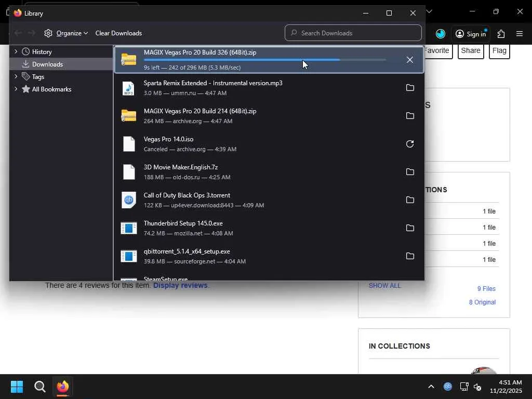
Task: Select MAGIX Vegas Pro 20 Build 214 row
Action: tap(269, 116)
